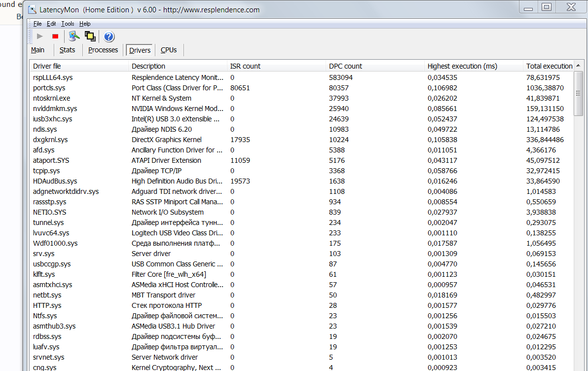Sort by the Driver file column header

(x=79, y=66)
